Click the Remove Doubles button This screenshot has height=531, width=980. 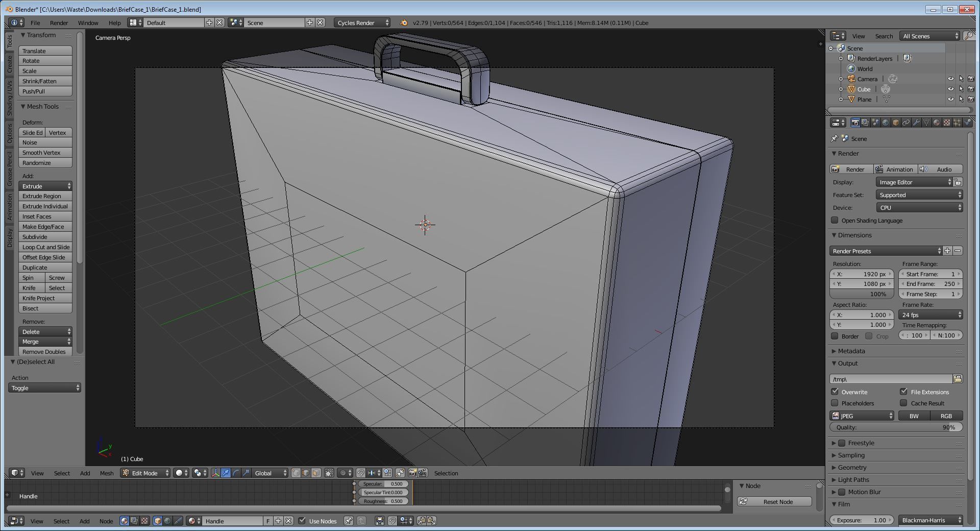click(45, 351)
